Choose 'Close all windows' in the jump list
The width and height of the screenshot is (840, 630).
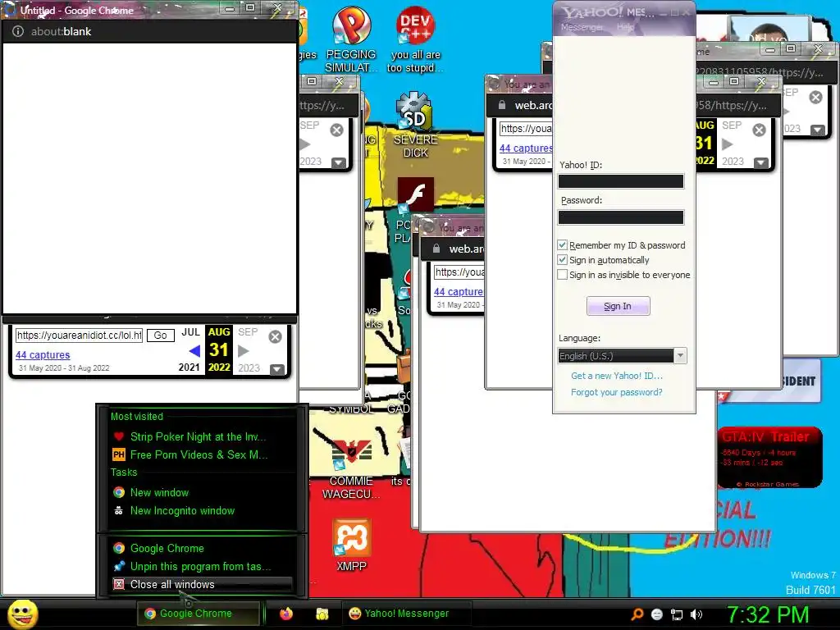(x=202, y=584)
